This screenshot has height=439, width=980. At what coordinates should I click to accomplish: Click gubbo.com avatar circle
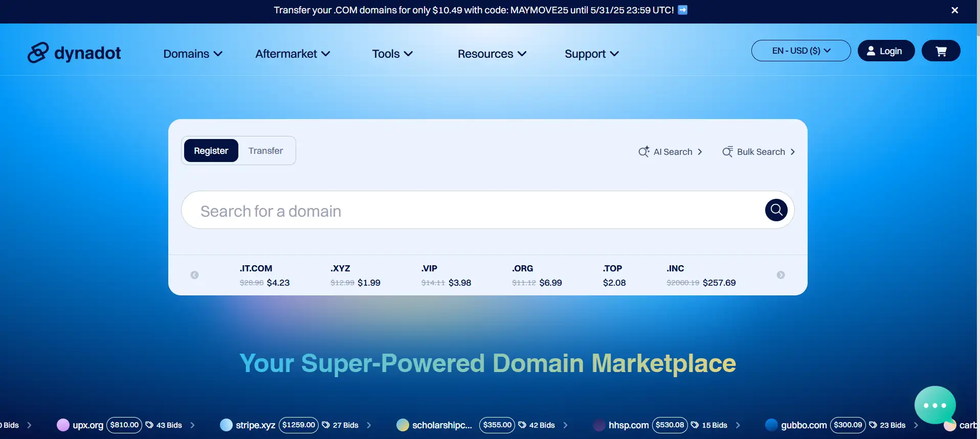pos(771,425)
